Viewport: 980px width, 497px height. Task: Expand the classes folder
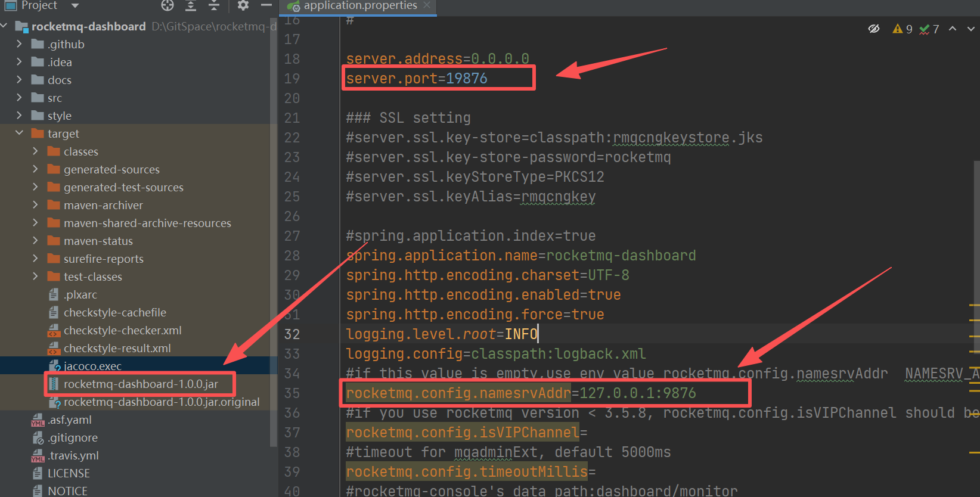tap(35, 151)
